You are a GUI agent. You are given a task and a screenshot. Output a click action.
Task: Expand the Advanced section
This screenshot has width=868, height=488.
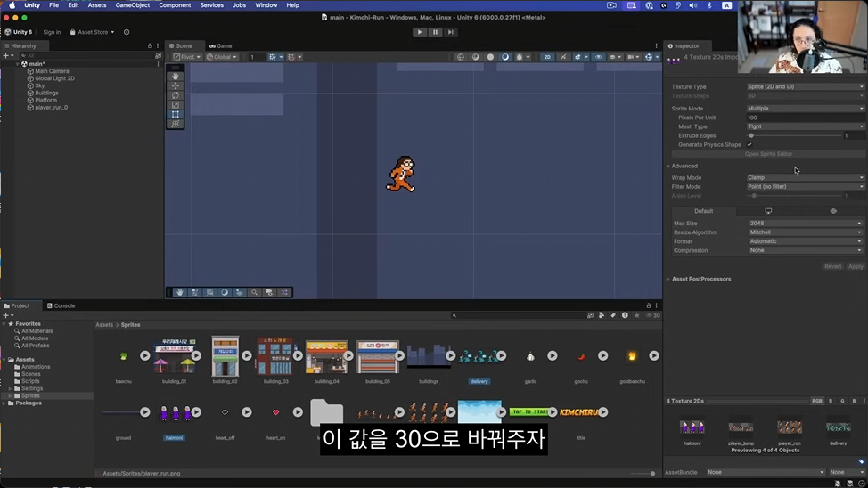(668, 166)
